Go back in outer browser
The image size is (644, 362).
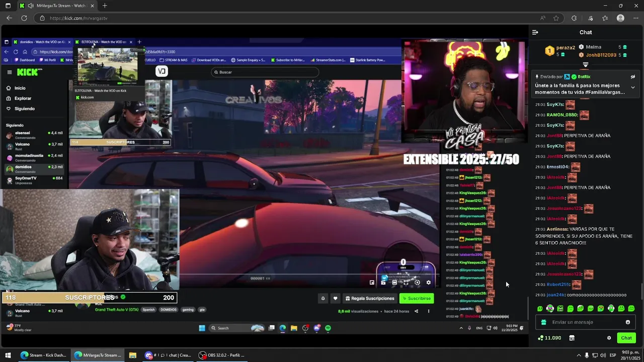(x=9, y=18)
